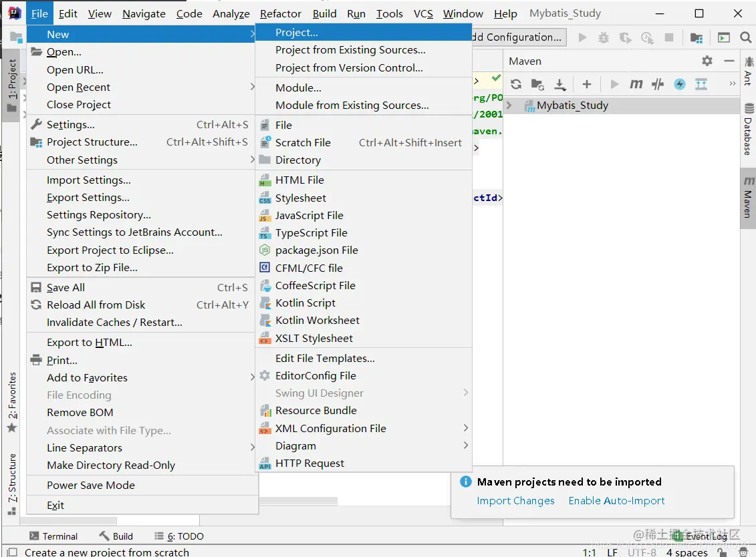Click the 1:1 caret position status entry
This screenshot has width=756, height=557.
pyautogui.click(x=589, y=552)
